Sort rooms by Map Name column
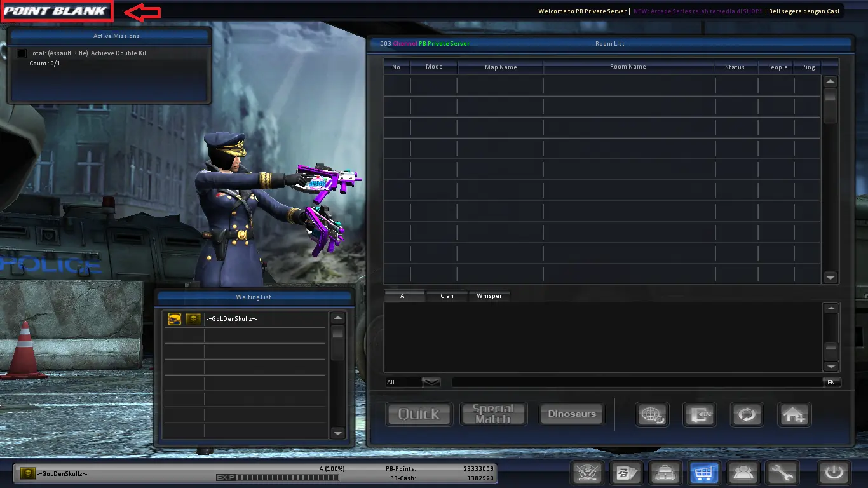868x488 pixels. click(x=501, y=67)
